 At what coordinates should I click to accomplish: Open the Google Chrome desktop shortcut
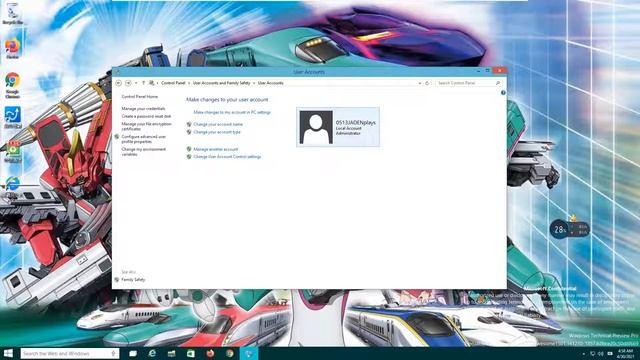(13, 85)
